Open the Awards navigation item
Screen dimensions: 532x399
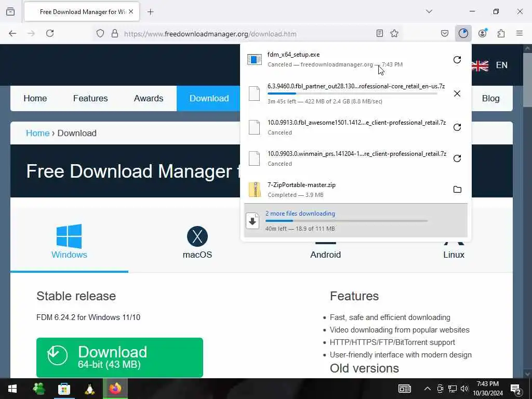(149, 98)
